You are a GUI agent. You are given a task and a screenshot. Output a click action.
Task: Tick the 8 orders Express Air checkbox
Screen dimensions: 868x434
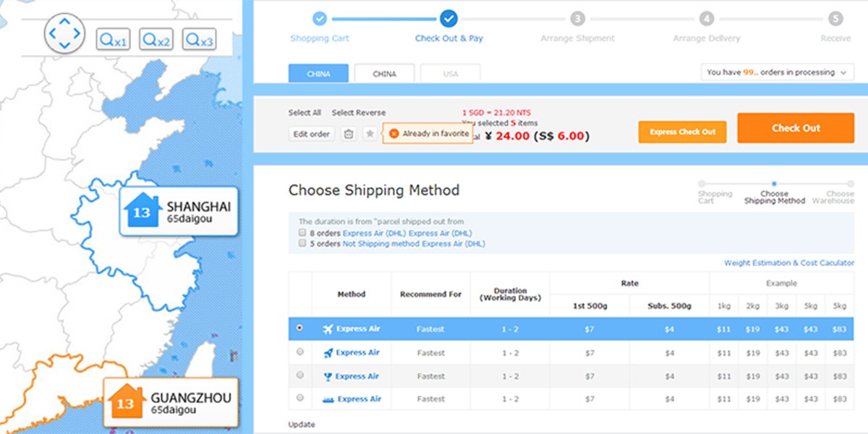[x=303, y=234]
